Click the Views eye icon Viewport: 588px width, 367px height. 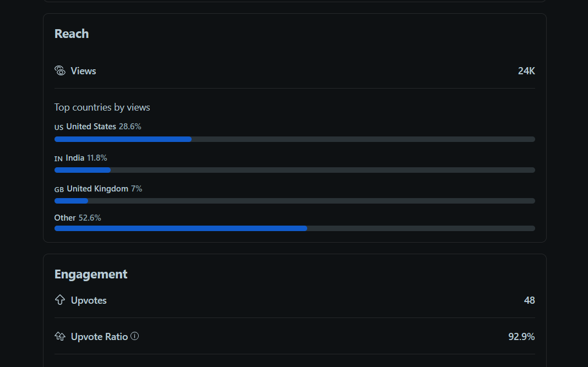60,70
